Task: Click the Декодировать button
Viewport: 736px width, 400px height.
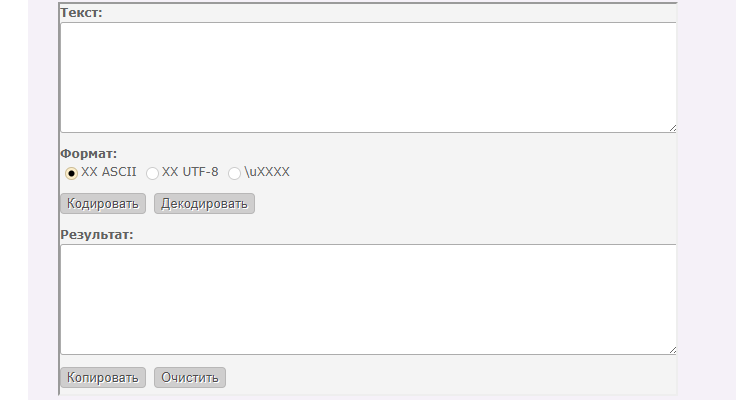Action: 204,204
